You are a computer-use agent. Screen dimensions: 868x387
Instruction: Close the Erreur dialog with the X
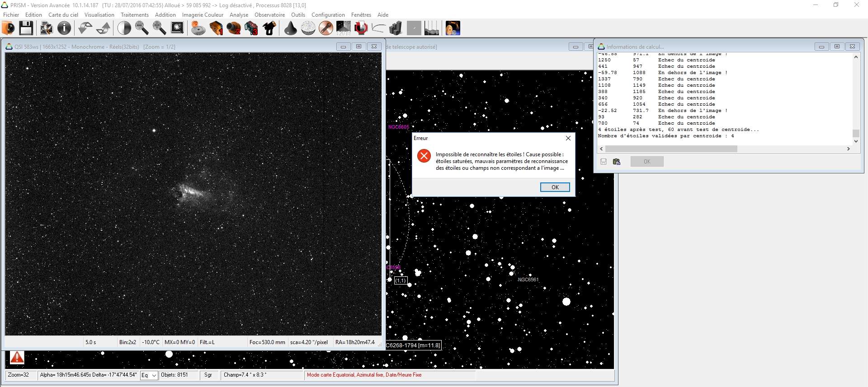click(x=568, y=138)
